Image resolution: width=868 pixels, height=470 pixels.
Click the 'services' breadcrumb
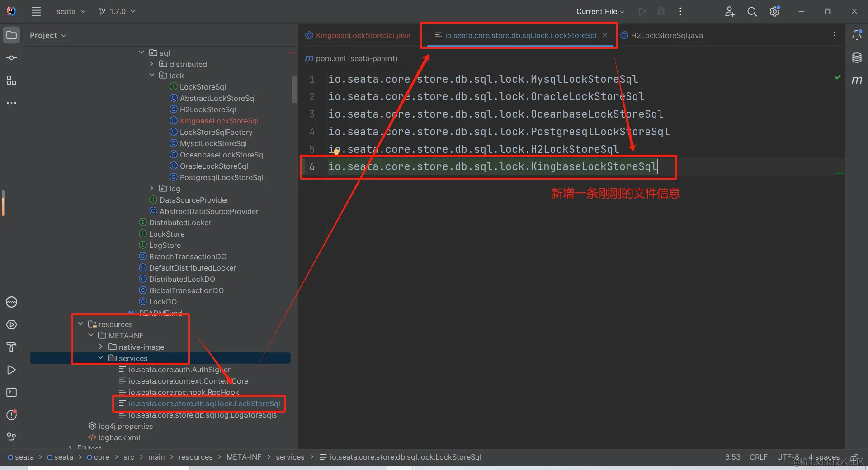290,457
